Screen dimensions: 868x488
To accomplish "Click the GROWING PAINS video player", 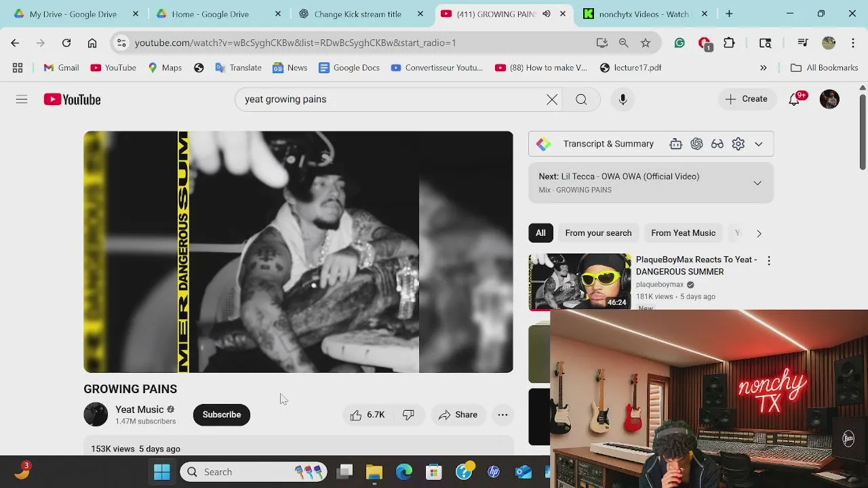I will [298, 252].
